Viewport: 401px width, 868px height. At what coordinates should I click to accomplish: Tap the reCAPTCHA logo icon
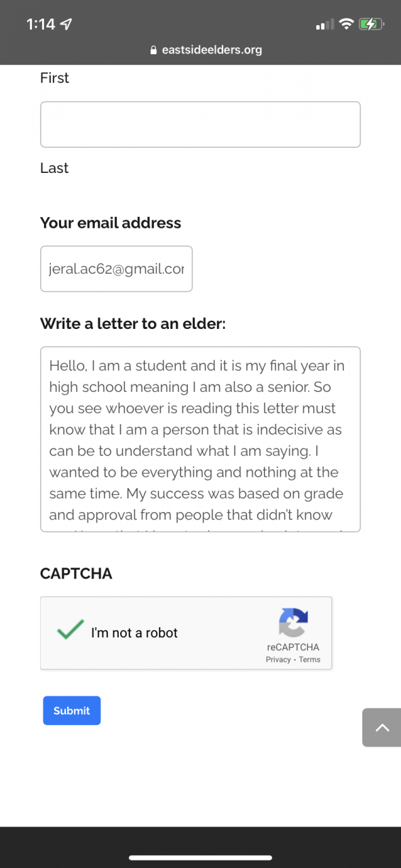(293, 623)
